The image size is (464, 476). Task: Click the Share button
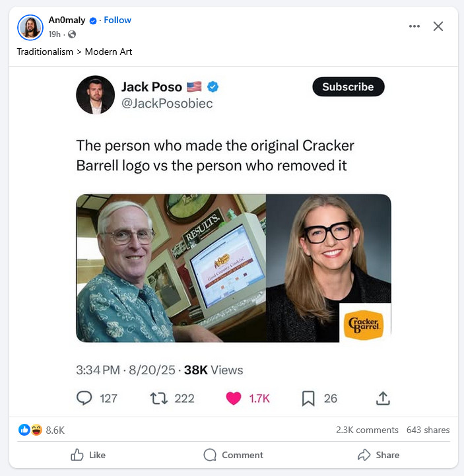[x=378, y=455]
